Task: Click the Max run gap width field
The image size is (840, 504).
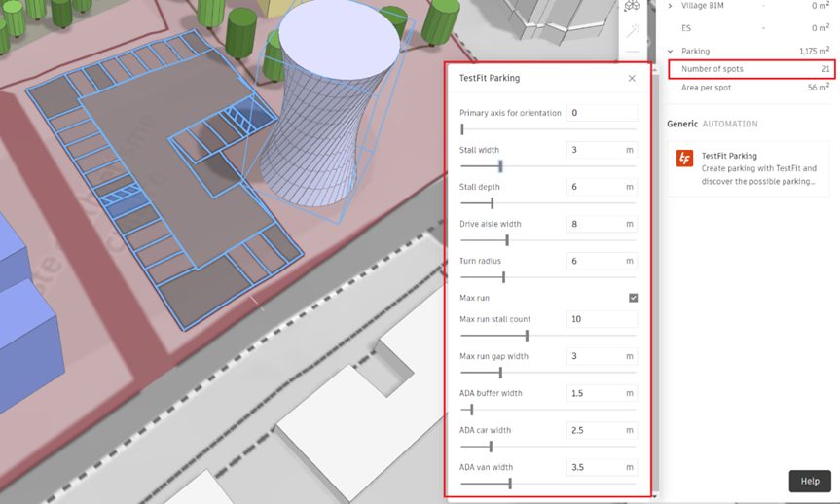Action: point(602,356)
